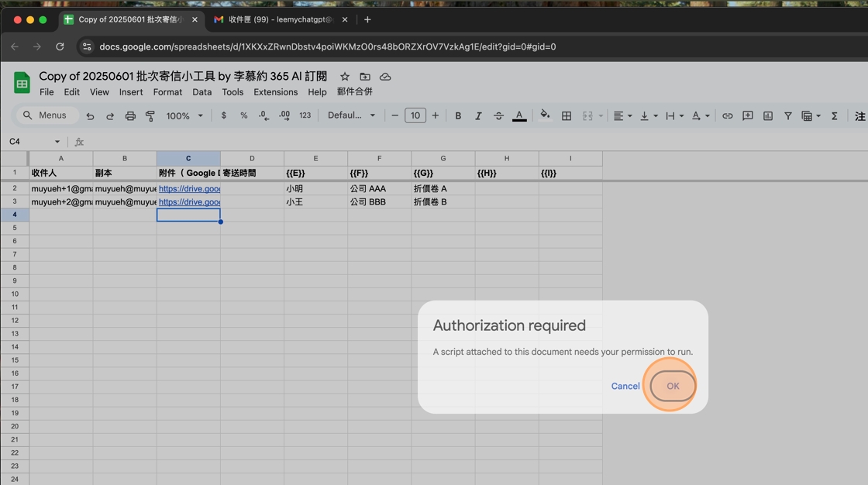Open the text rotation dropdown
The width and height of the screenshot is (868, 485).
click(x=701, y=115)
